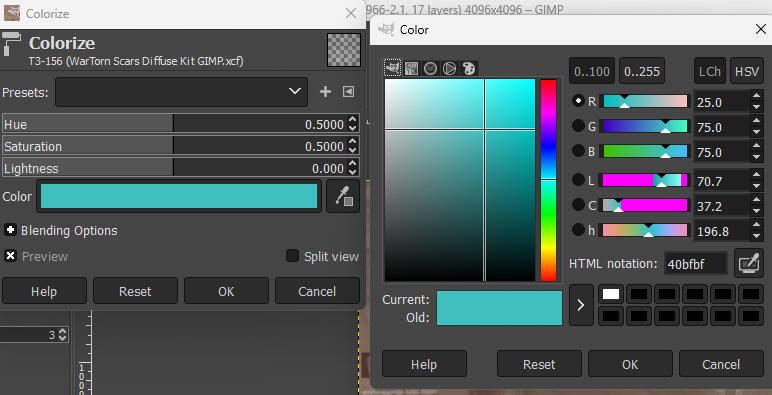Click the G channel slider
Screen dimensions: 772x395
(645, 126)
